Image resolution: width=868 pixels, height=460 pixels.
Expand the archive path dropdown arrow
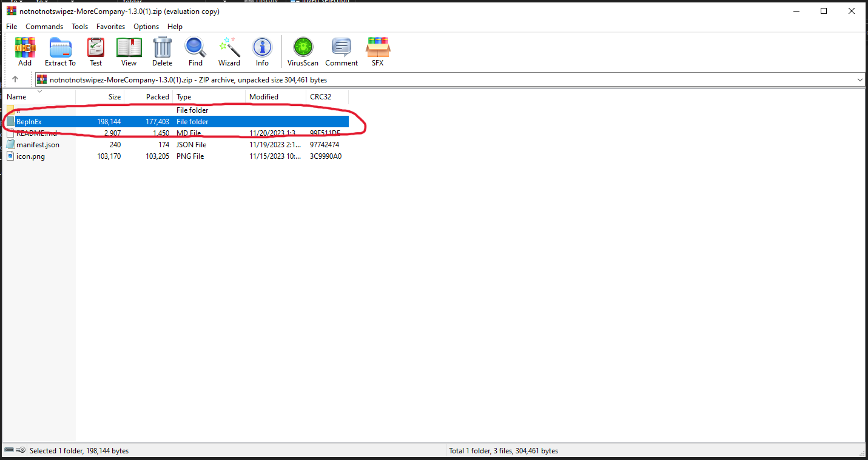coord(860,80)
